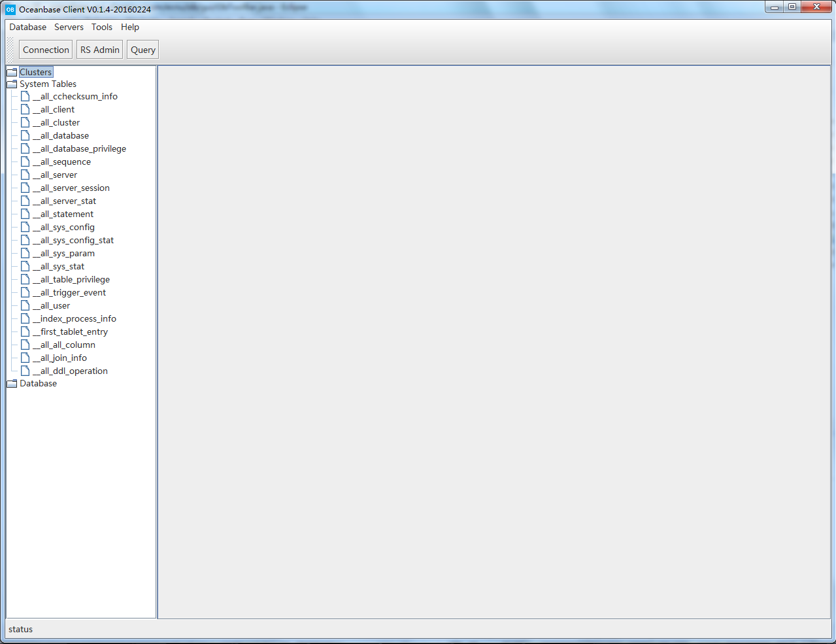Click file icon of __all_server
The image size is (836, 644).
[x=25, y=175]
